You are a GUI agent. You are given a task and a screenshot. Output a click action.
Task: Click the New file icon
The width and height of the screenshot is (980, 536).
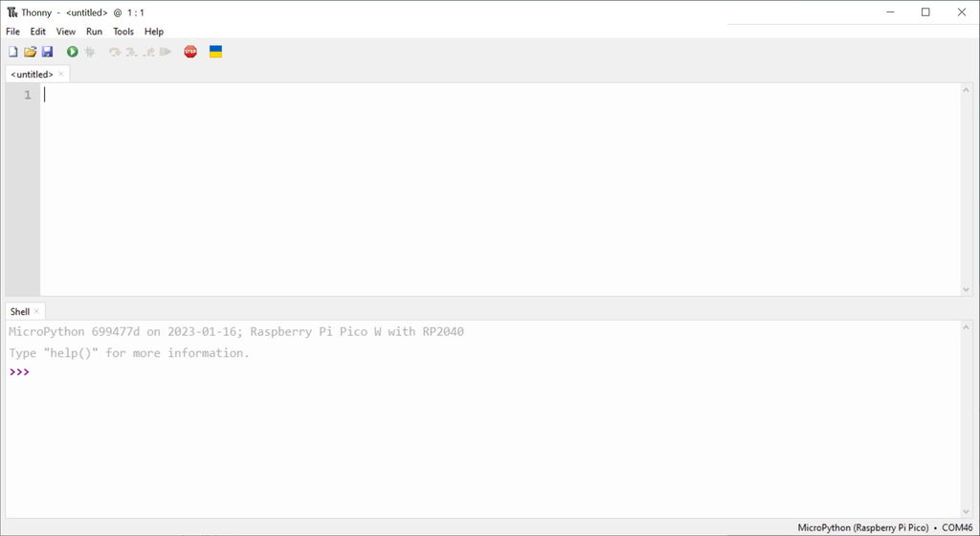pyautogui.click(x=13, y=52)
